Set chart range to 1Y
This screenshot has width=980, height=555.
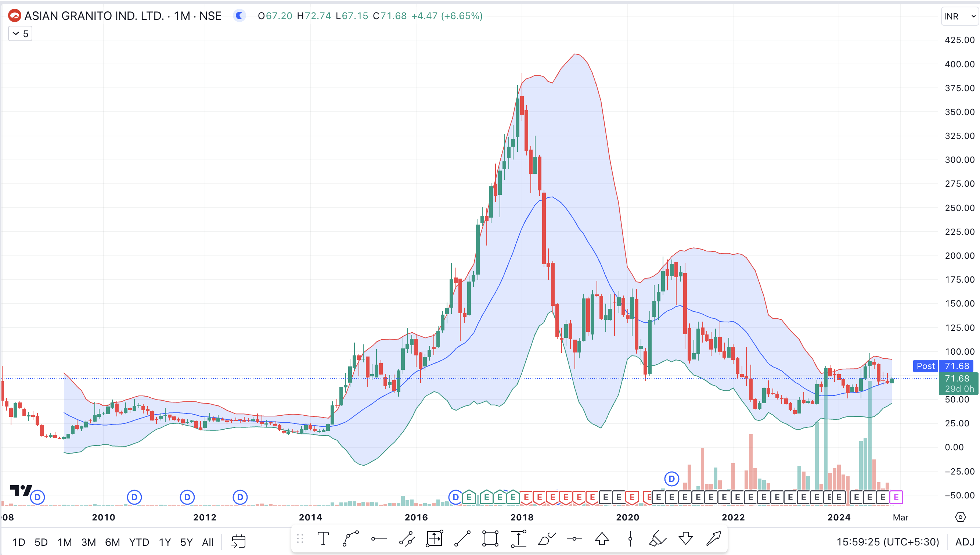pos(165,542)
